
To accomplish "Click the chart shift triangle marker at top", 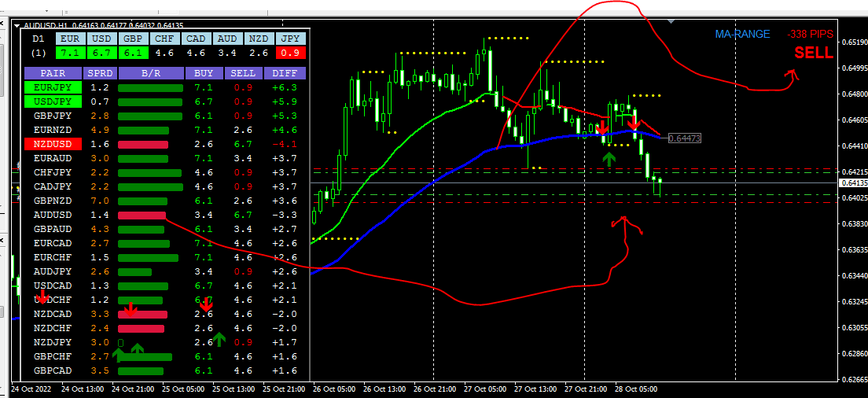I will click(671, 21).
